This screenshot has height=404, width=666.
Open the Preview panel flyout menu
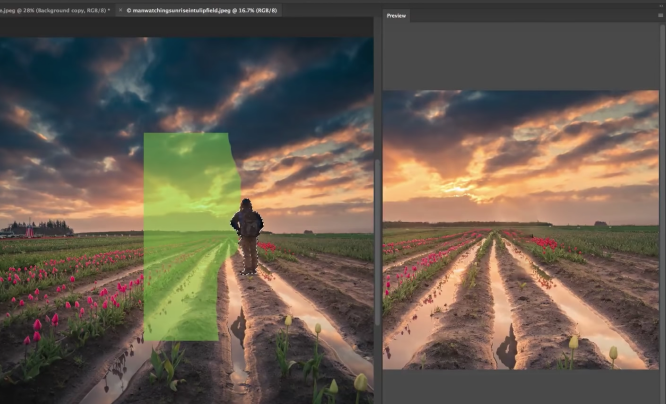[660, 15]
